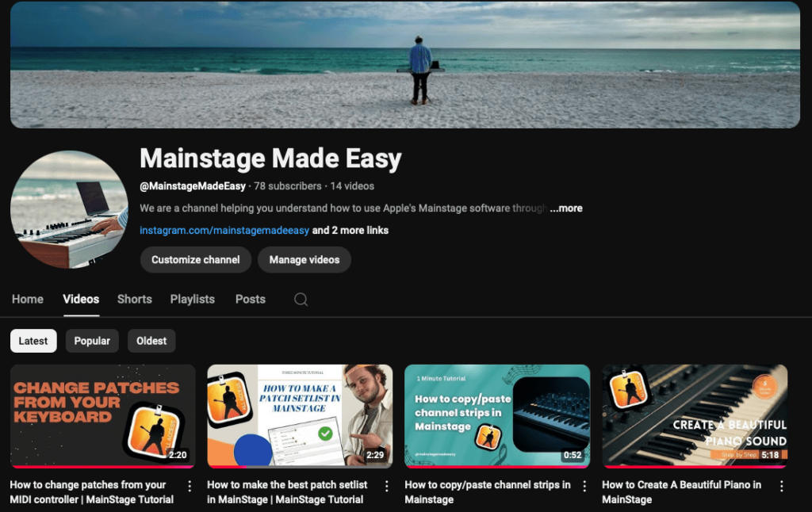Viewport: 812px width, 512px height.
Task: Switch to the Shorts tab
Action: [134, 300]
